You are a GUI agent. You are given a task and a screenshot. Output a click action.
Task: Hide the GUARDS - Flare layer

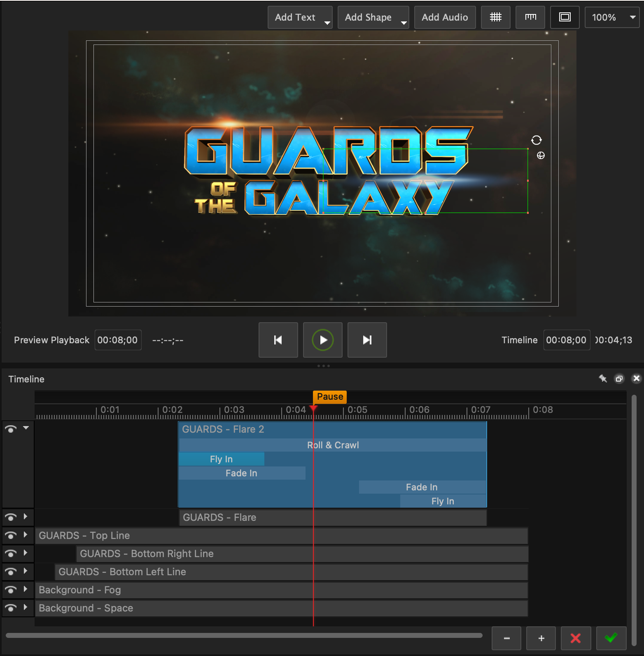[11, 517]
